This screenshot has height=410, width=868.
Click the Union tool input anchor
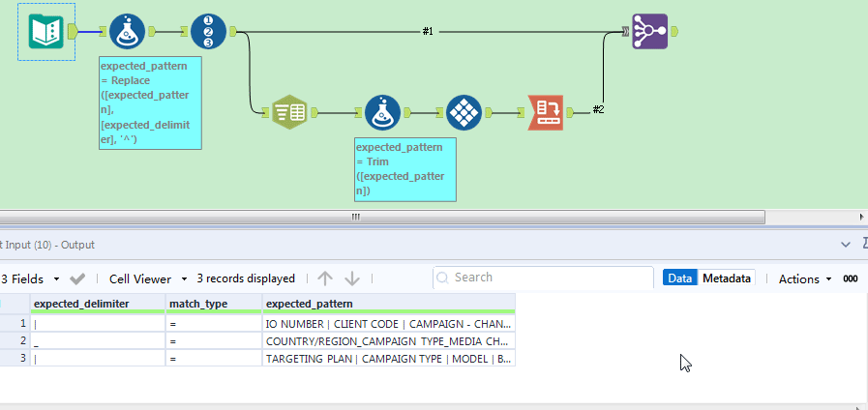click(625, 32)
